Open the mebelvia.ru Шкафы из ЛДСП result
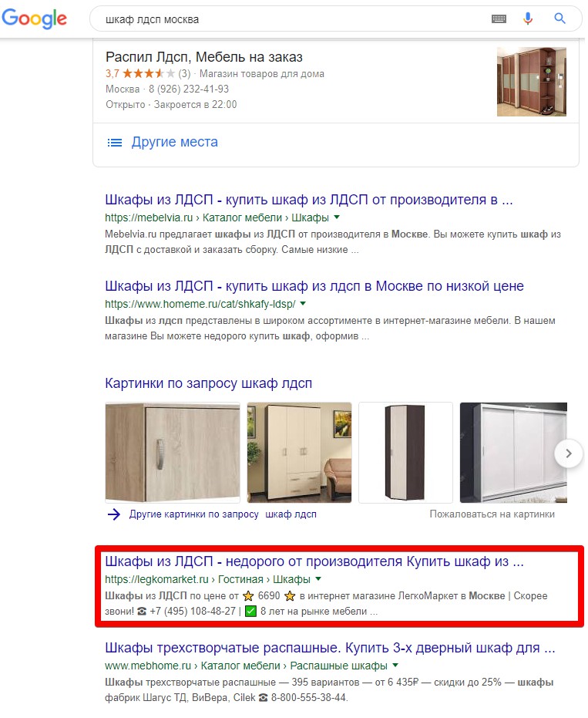This screenshot has height=718, width=588. point(309,200)
